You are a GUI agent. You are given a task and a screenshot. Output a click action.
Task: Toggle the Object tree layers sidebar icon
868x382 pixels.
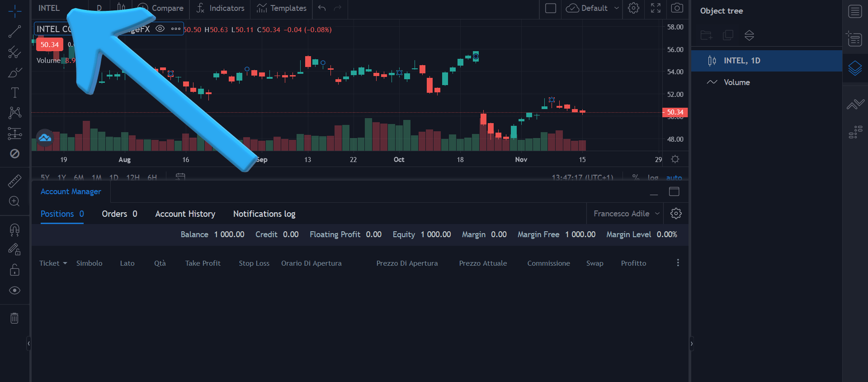[855, 68]
